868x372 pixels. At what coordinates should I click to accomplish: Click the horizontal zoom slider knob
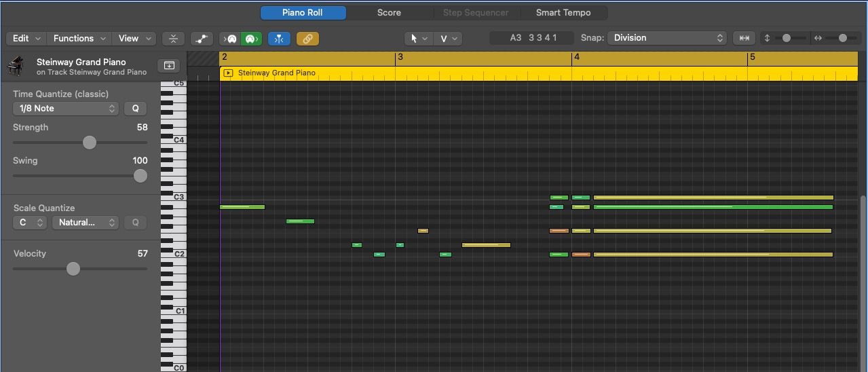[843, 38]
